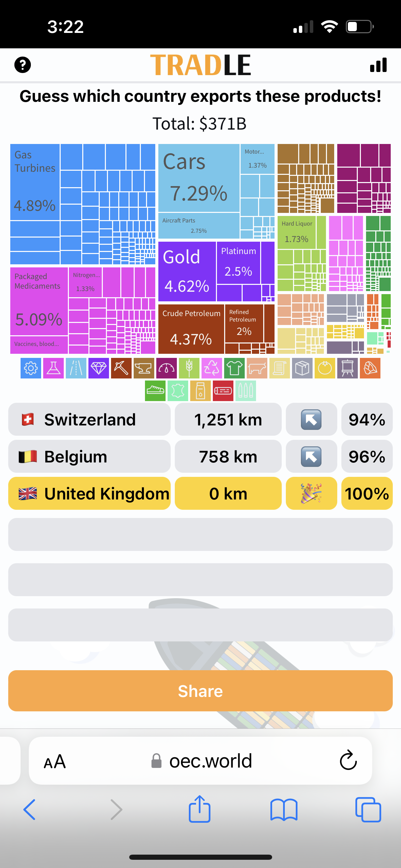Viewport: 401px width, 868px height.
Task: Select the shoe Footwear category icon
Action: point(155,391)
